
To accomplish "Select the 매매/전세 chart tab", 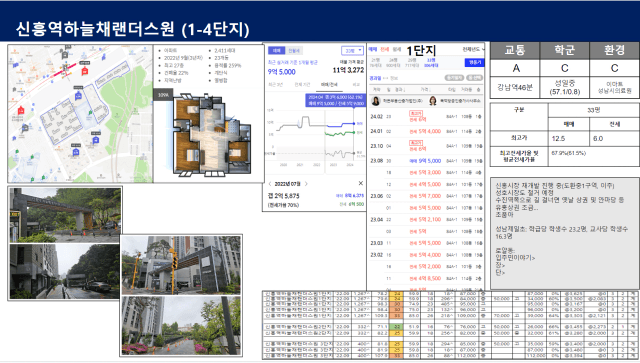I will (x=329, y=85).
